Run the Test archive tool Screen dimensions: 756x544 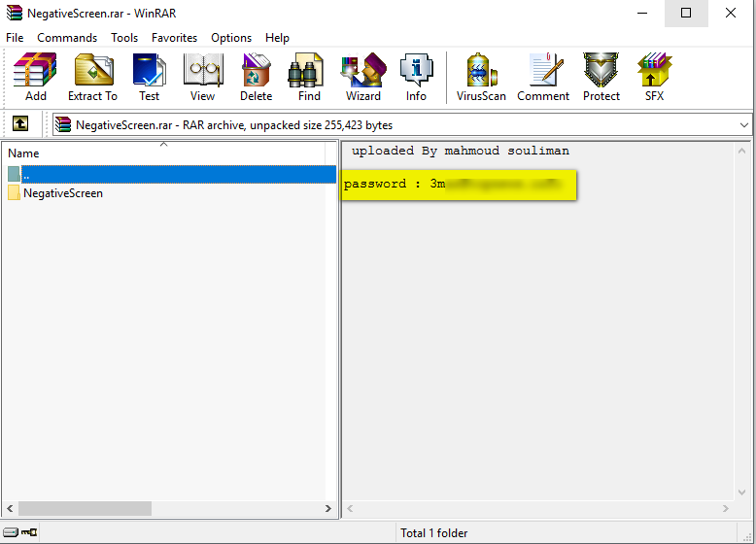pyautogui.click(x=149, y=77)
